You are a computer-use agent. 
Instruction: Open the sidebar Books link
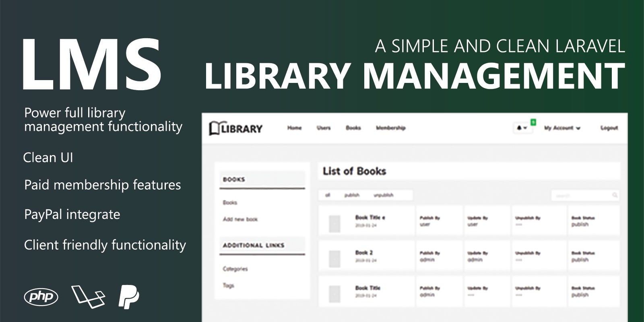230,202
